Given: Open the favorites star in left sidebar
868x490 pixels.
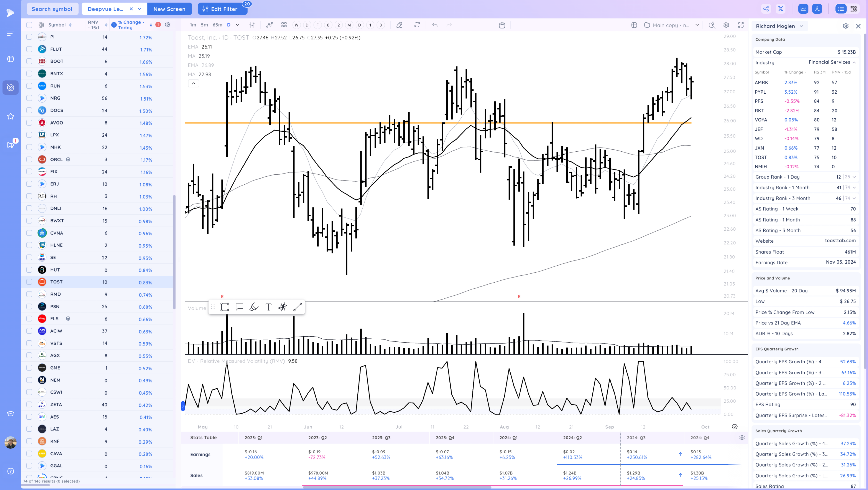Looking at the screenshot, I should (x=10, y=116).
